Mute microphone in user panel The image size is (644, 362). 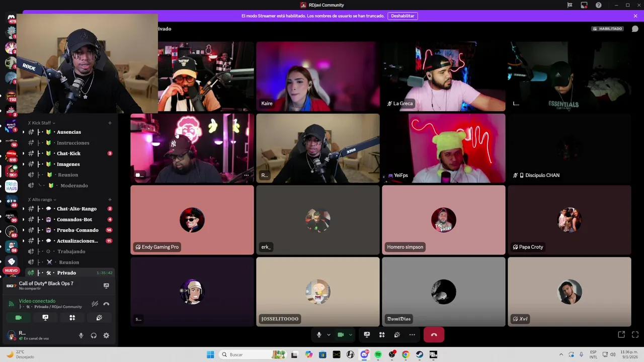[x=81, y=335]
